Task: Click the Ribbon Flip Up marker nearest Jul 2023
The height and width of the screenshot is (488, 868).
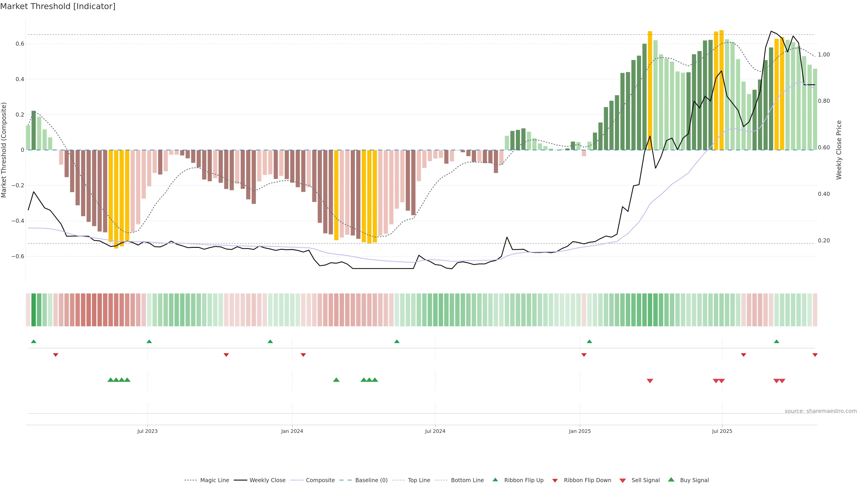Action: [x=149, y=342]
